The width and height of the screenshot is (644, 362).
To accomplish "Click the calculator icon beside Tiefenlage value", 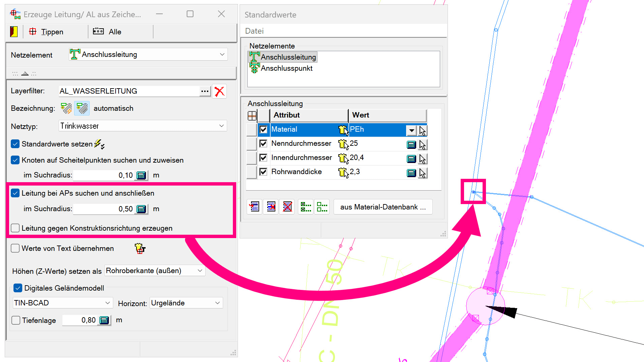I will pos(104,320).
